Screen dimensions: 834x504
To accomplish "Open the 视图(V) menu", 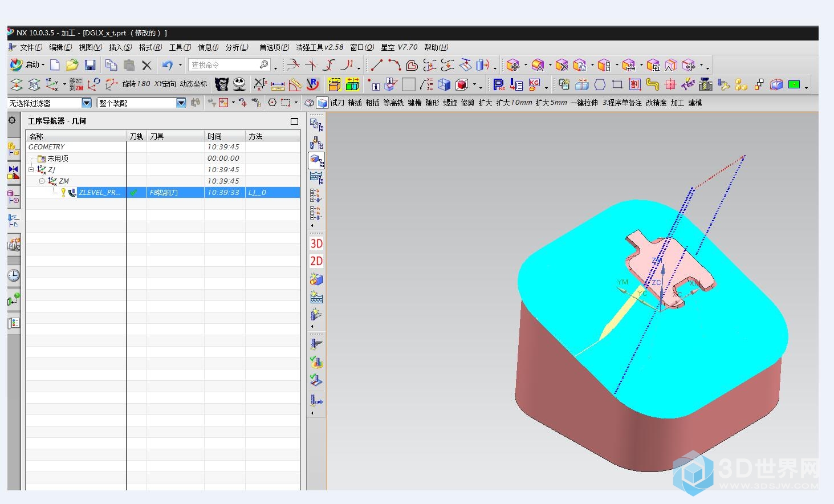I will tap(91, 47).
